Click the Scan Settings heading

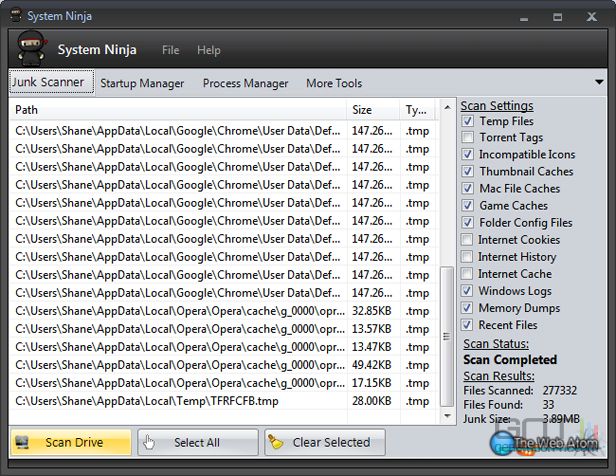click(497, 106)
